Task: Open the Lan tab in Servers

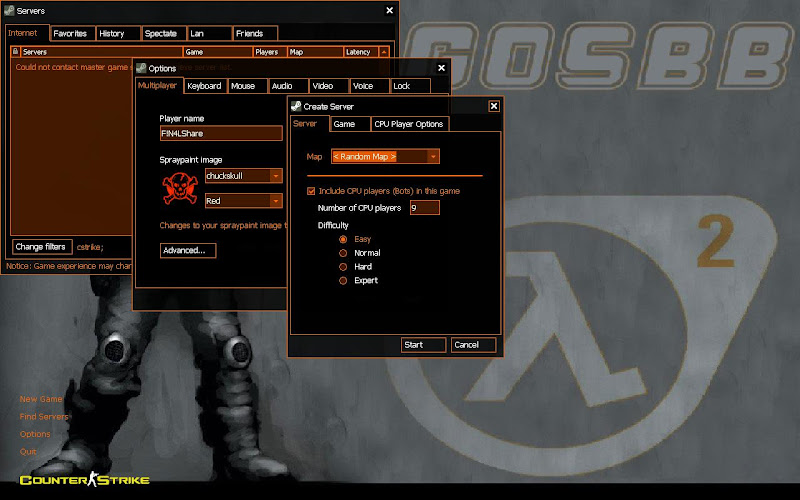Action: [209, 33]
